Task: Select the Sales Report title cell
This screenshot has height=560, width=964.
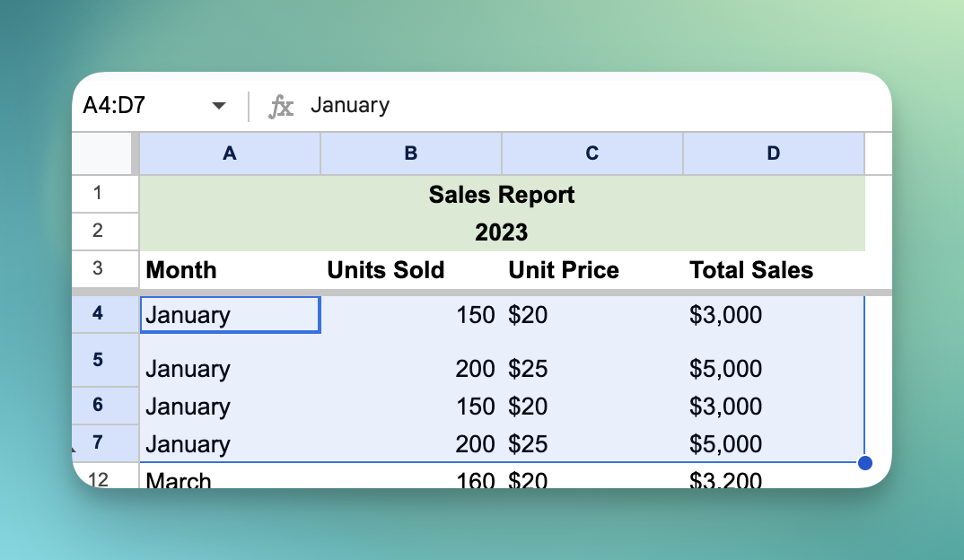Action: 502,195
